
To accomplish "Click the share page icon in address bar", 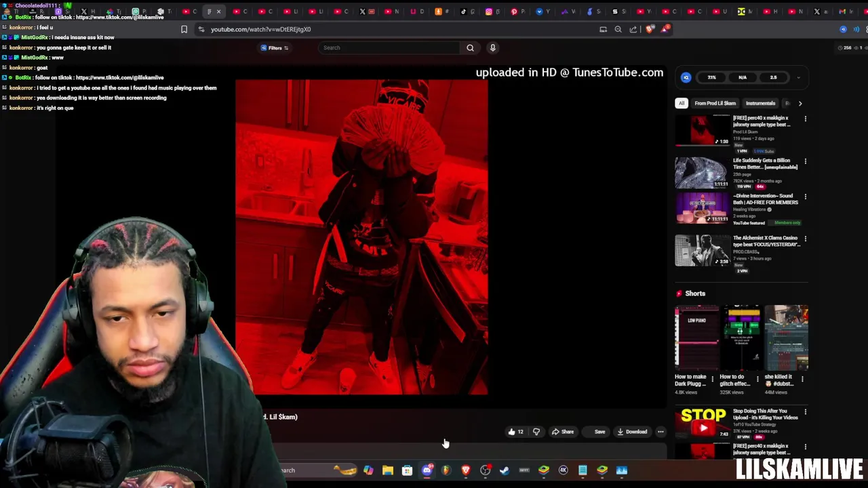I will [633, 29].
